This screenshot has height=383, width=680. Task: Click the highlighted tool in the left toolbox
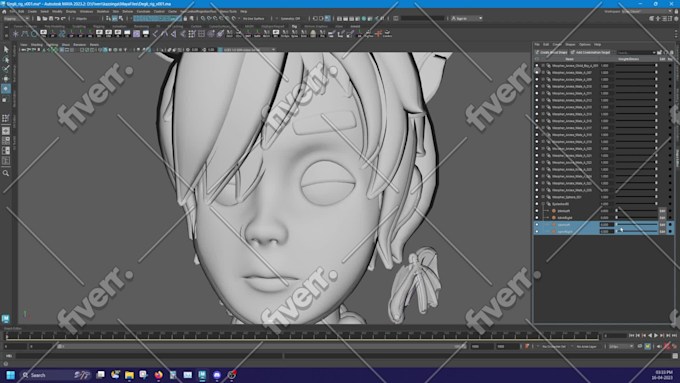tap(6, 89)
